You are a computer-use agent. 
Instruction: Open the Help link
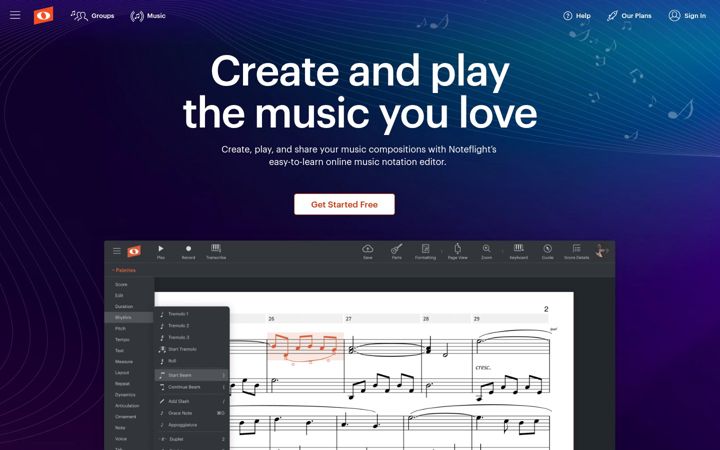[x=577, y=16]
